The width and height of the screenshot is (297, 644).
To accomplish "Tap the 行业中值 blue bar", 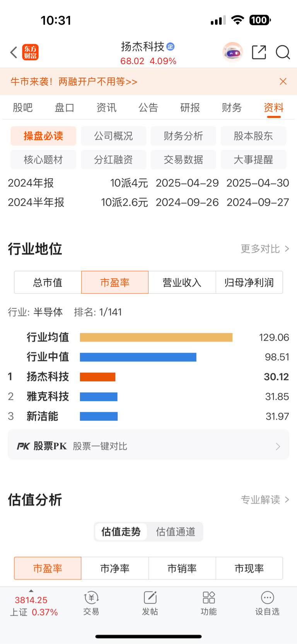I will point(138,357).
